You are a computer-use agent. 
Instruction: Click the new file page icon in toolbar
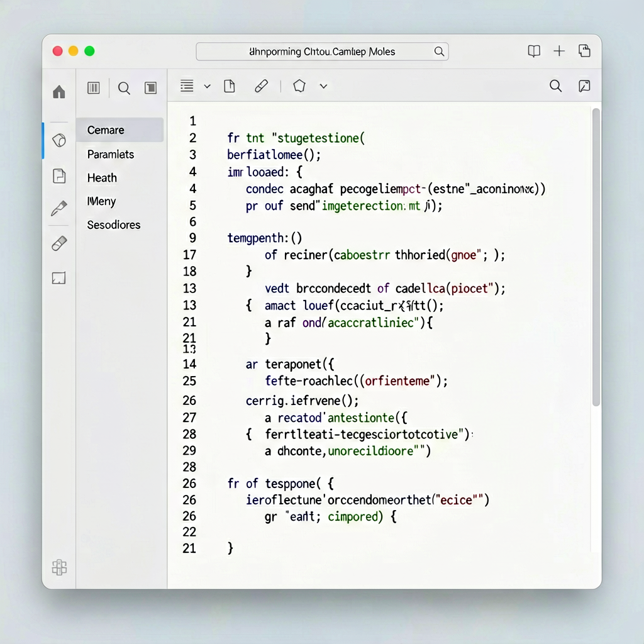(x=230, y=86)
